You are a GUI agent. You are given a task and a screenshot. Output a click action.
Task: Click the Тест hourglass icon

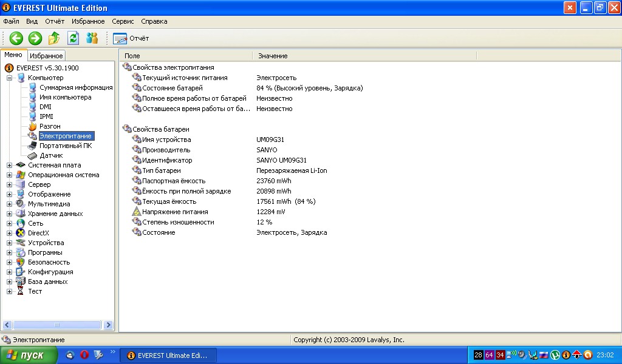coord(21,292)
